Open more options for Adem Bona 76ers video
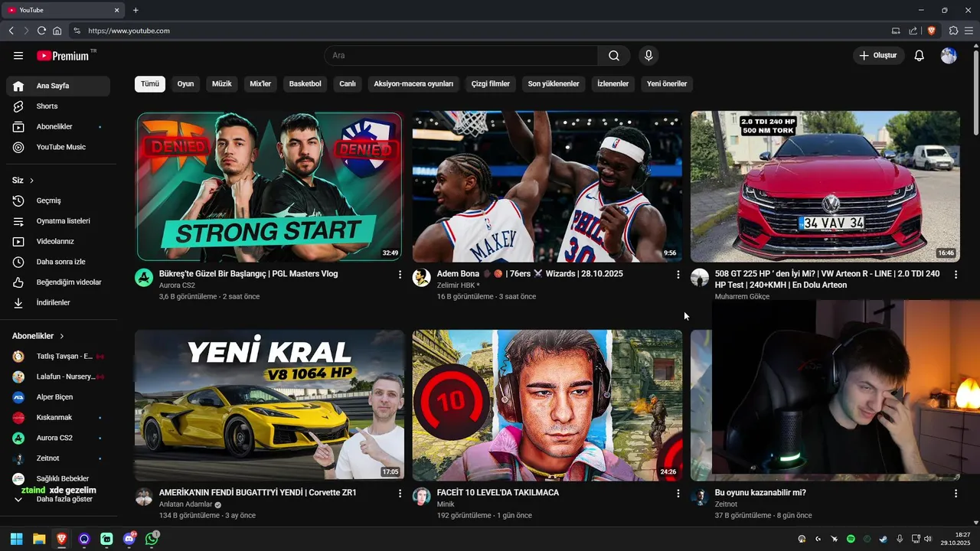The image size is (980, 551). [x=678, y=274]
